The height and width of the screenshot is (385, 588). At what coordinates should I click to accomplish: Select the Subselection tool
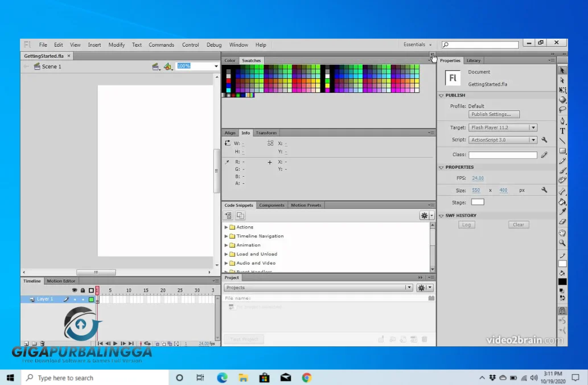pos(562,80)
